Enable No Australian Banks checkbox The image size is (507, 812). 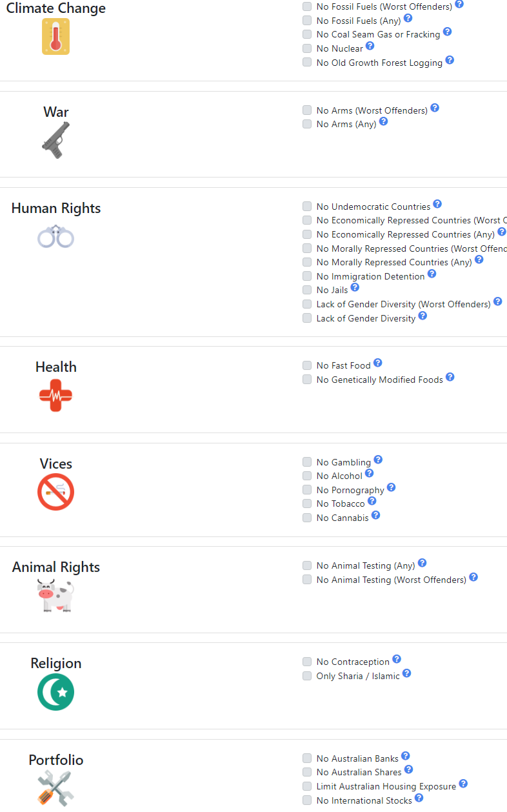307,758
